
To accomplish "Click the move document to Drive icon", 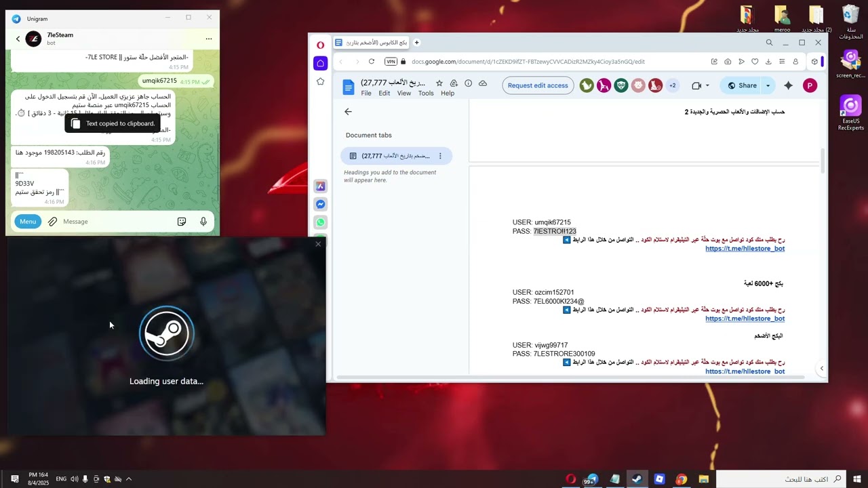I will tap(454, 83).
